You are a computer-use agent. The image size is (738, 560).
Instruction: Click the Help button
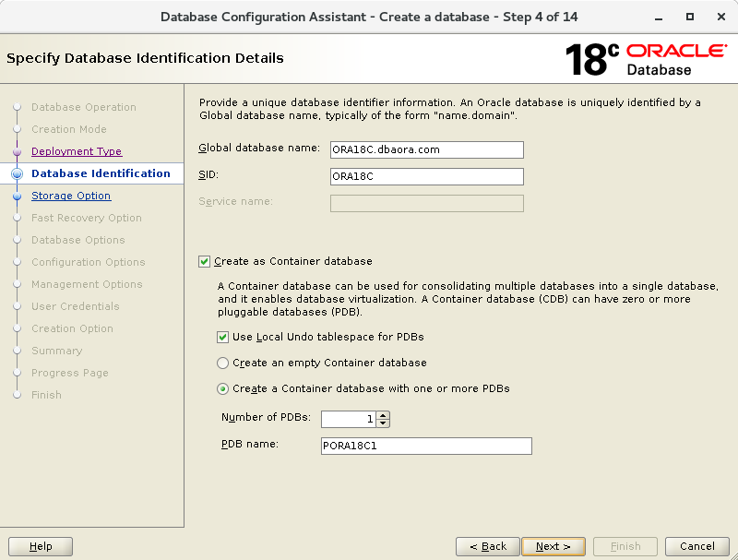coord(41,546)
